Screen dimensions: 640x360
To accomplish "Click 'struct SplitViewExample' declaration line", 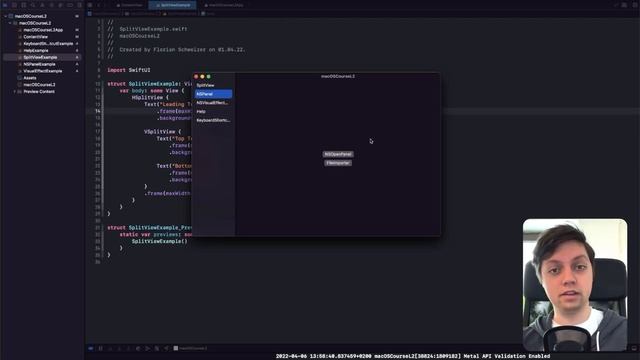I will (x=149, y=84).
